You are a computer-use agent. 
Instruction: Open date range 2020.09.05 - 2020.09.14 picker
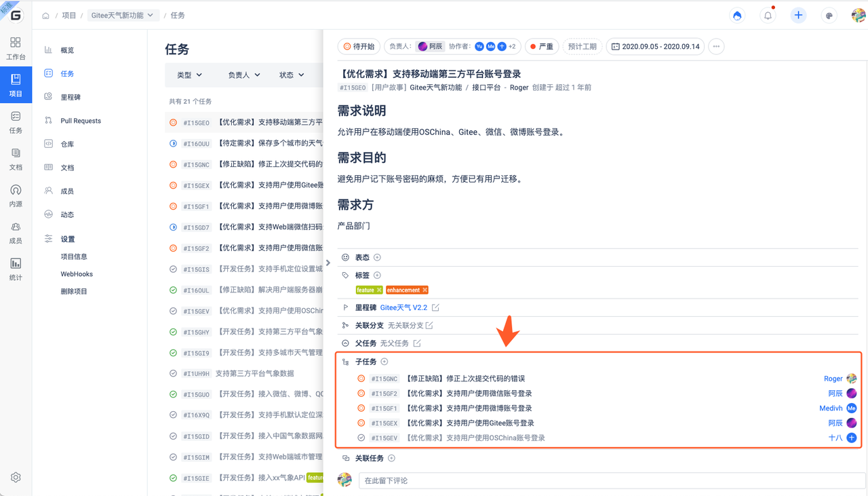656,47
